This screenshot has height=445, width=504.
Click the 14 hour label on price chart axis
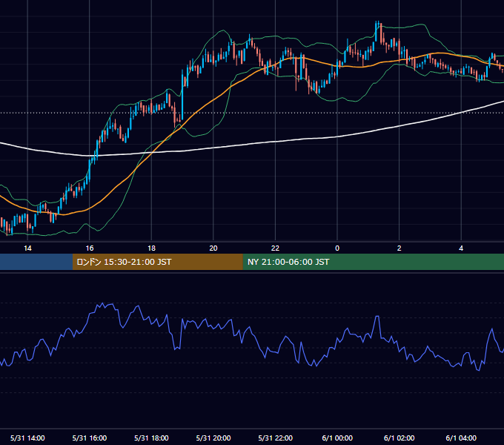27,248
